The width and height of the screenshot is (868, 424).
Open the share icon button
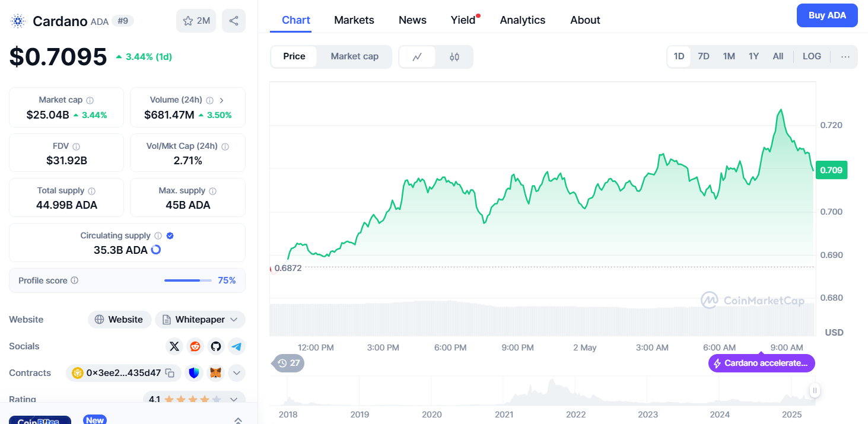click(234, 21)
